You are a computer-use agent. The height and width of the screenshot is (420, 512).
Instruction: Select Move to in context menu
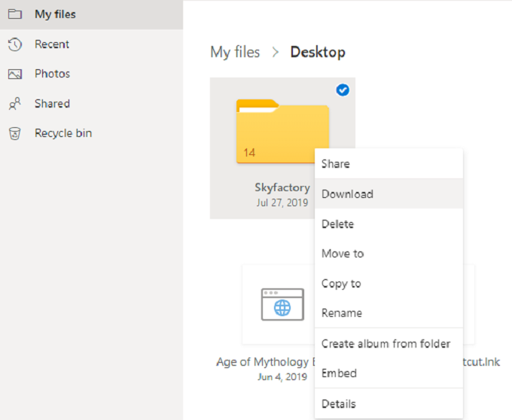click(389, 254)
